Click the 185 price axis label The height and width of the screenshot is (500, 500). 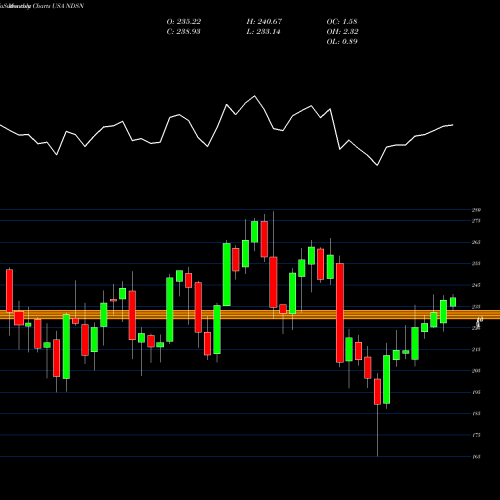point(476,414)
